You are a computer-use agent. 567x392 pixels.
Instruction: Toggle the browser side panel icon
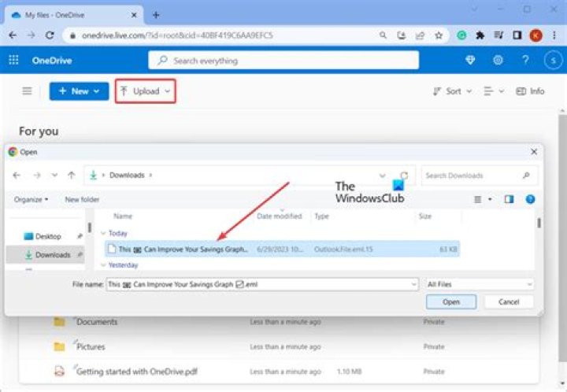517,35
